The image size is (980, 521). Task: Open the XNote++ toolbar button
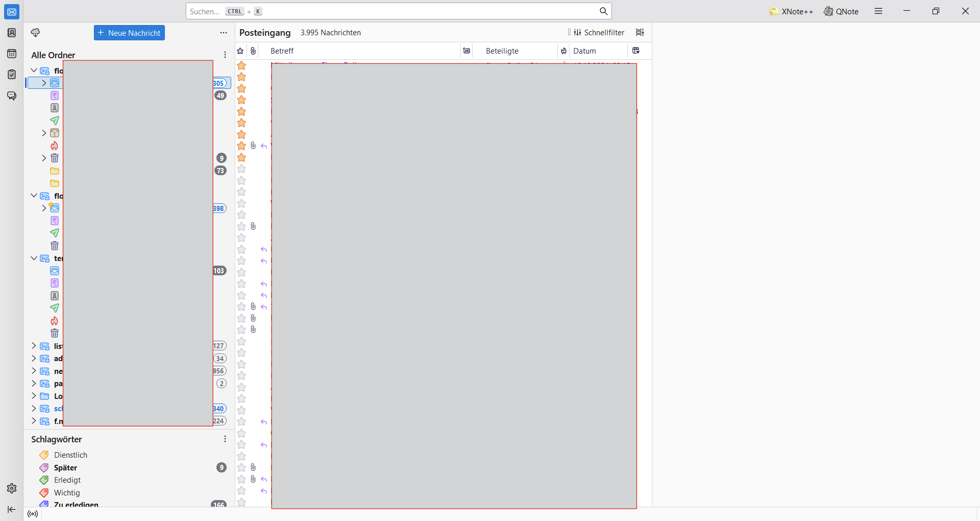point(791,11)
